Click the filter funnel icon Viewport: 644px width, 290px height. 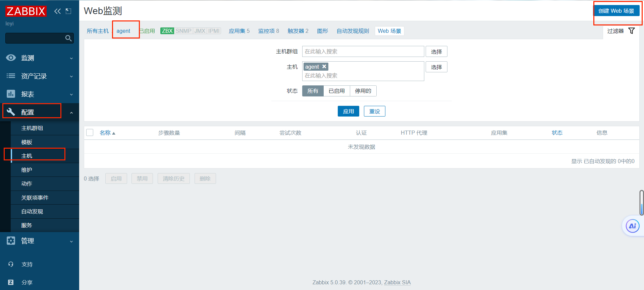point(632,31)
